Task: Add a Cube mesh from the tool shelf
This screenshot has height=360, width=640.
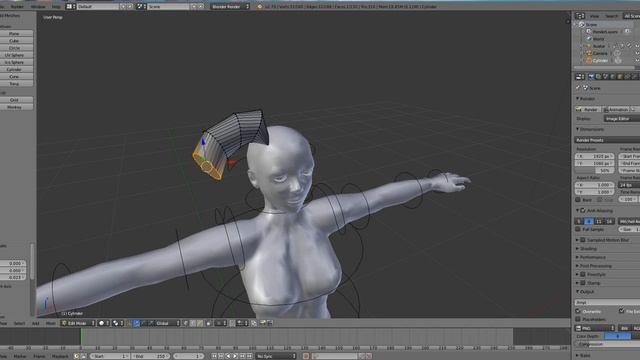Action: click(x=14, y=41)
